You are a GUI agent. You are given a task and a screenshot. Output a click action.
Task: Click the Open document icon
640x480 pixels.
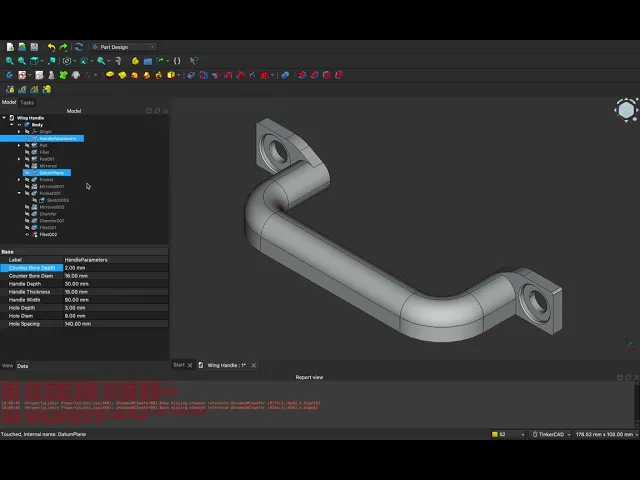point(22,47)
